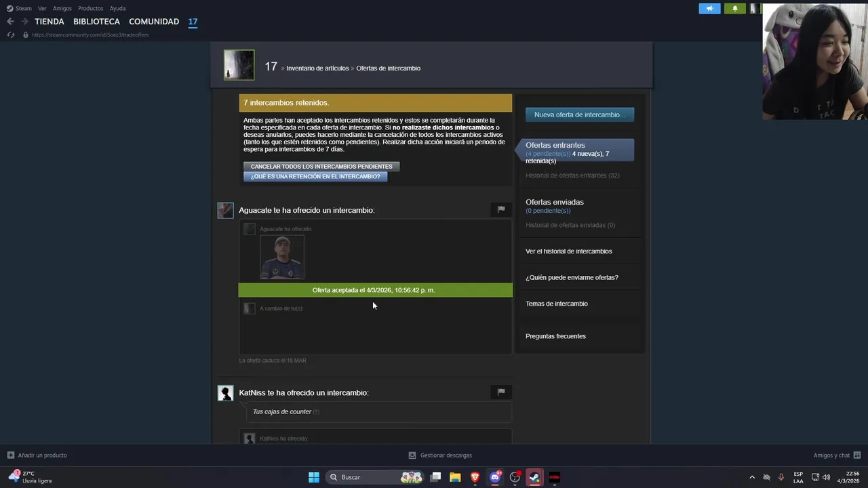Open Discord from the taskbar
This screenshot has width=868, height=488.
pyautogui.click(x=495, y=477)
